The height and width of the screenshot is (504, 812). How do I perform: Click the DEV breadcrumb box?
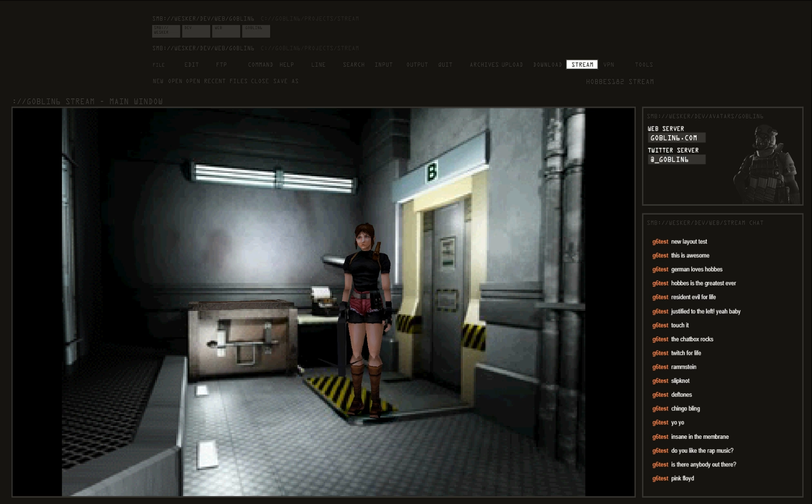[196, 31]
